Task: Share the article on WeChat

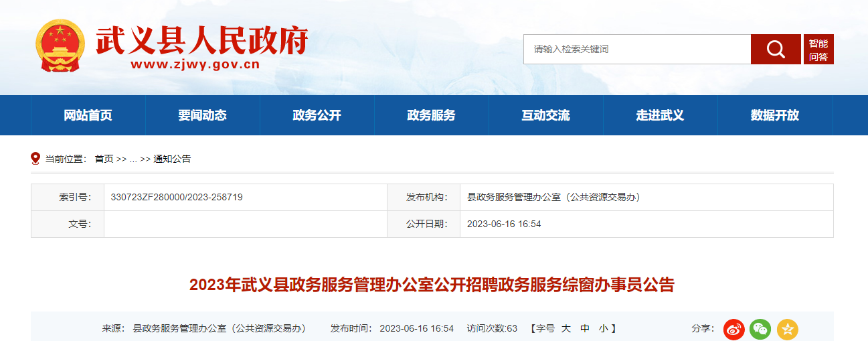Action: point(760,329)
